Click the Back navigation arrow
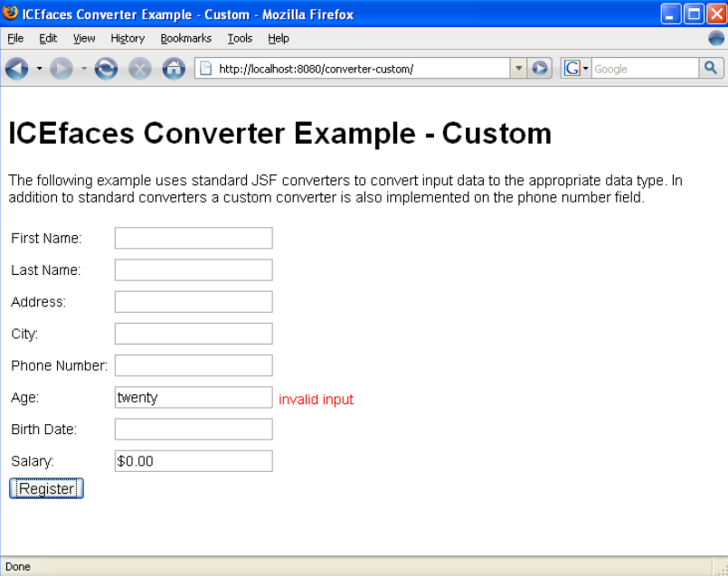 click(17, 69)
